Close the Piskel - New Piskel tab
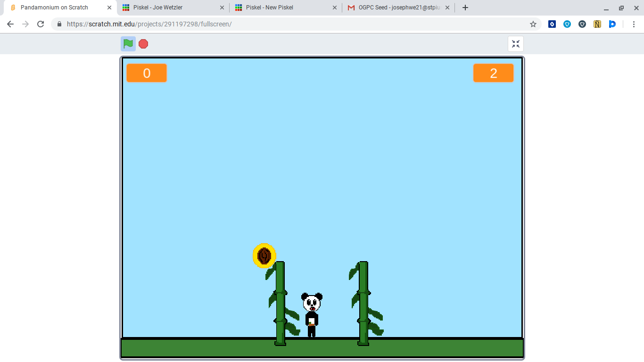 tap(335, 8)
